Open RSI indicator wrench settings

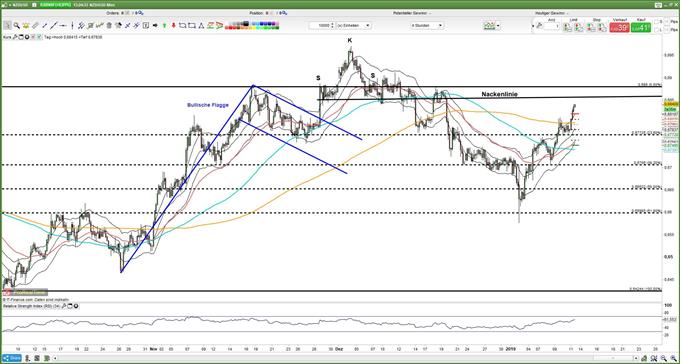tap(64, 306)
